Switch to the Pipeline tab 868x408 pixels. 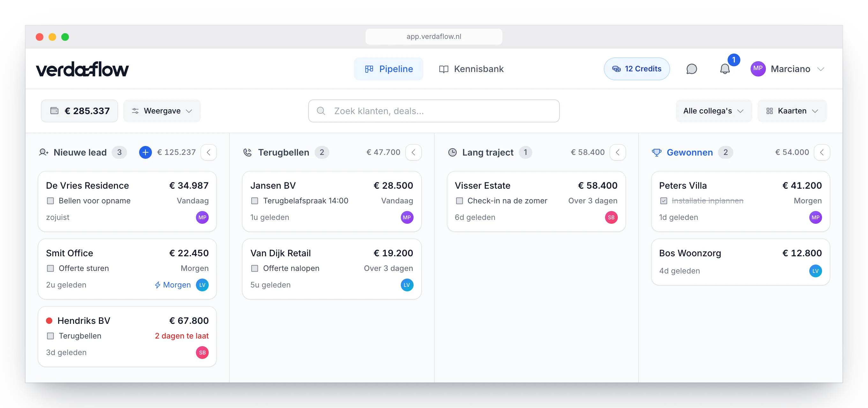tap(388, 69)
